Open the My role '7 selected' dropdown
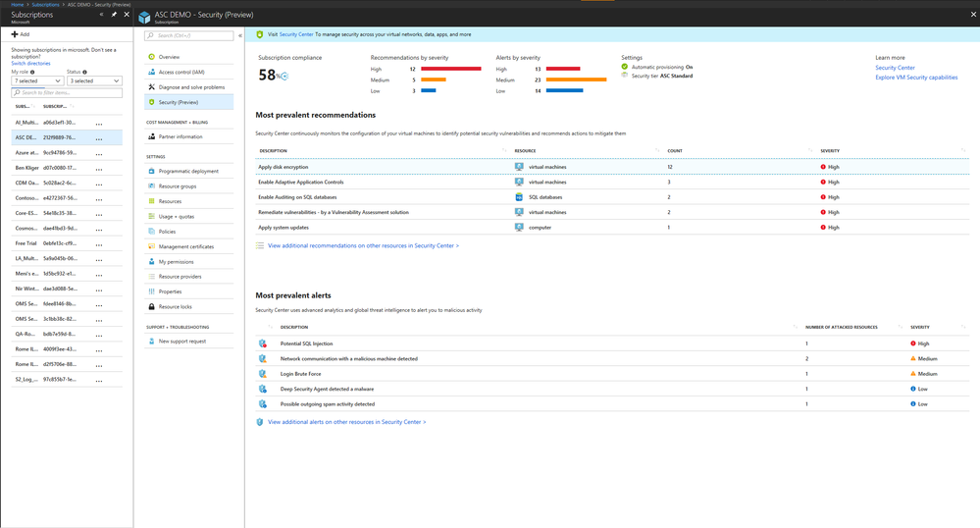The width and height of the screenshot is (980, 528). click(37, 80)
